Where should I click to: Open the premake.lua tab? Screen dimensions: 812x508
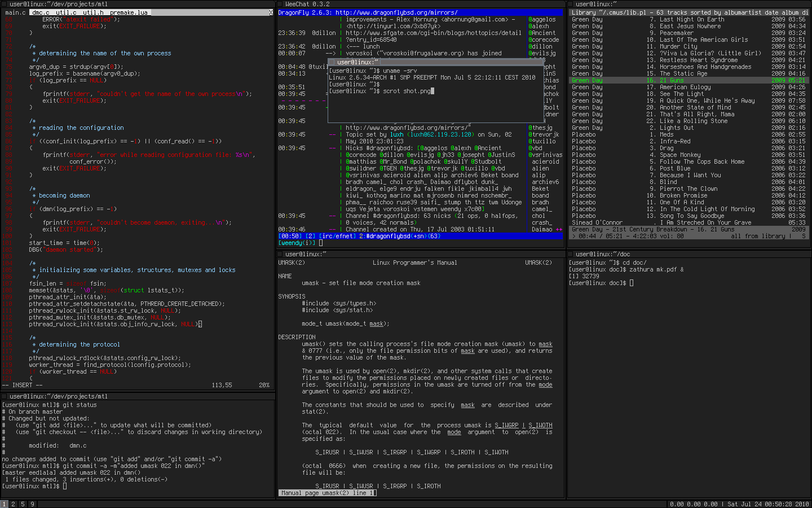point(129,12)
